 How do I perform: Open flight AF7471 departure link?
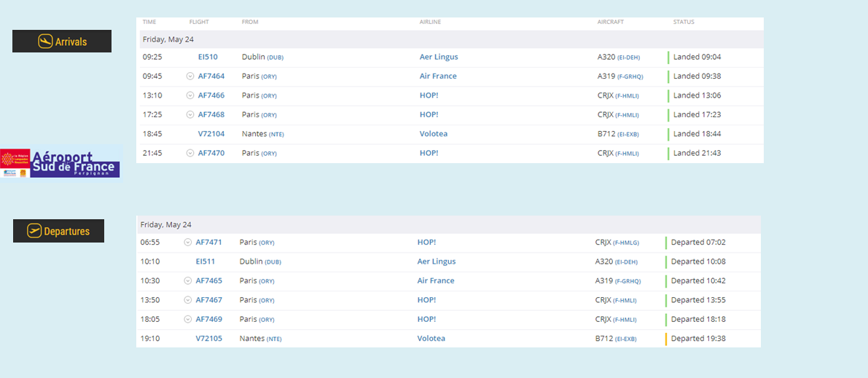click(x=209, y=243)
